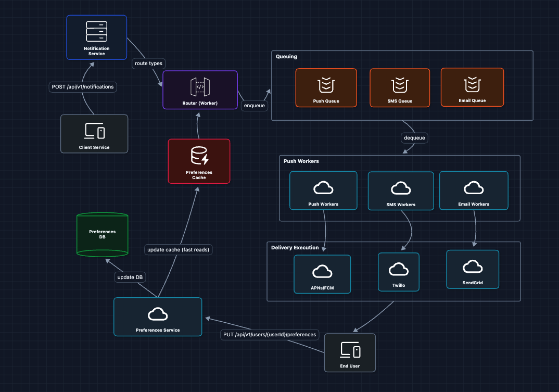
Task: Click the green Preferences DB cylinder
Action: point(102,234)
